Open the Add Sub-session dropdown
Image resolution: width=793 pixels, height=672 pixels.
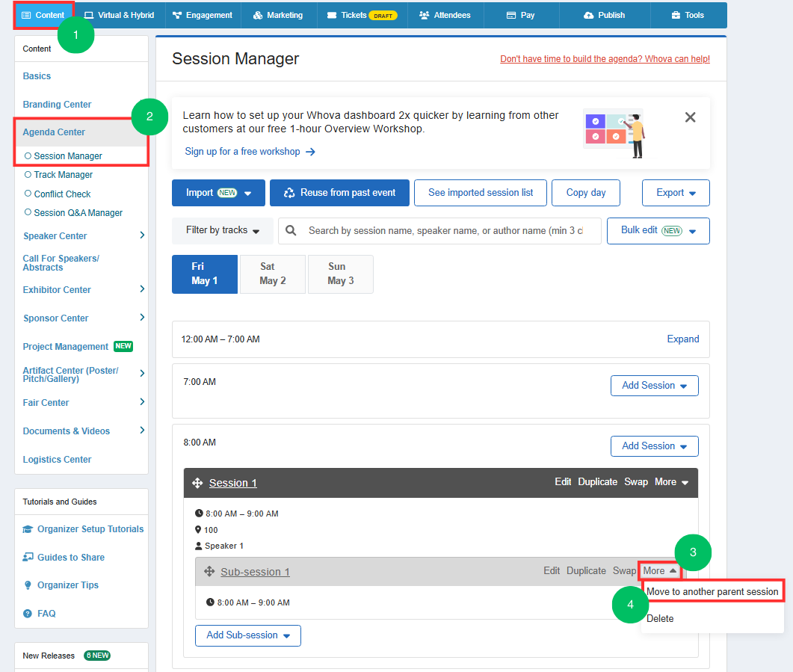click(x=248, y=635)
